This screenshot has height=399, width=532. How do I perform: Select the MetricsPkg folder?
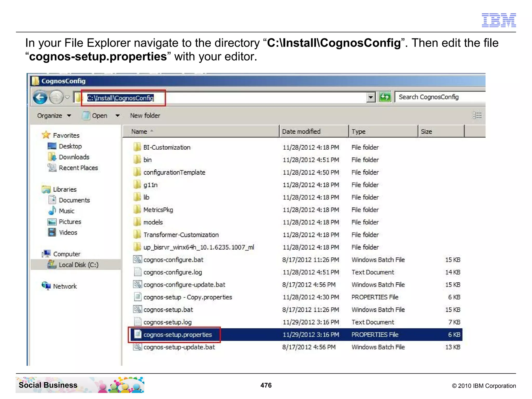pos(158,210)
